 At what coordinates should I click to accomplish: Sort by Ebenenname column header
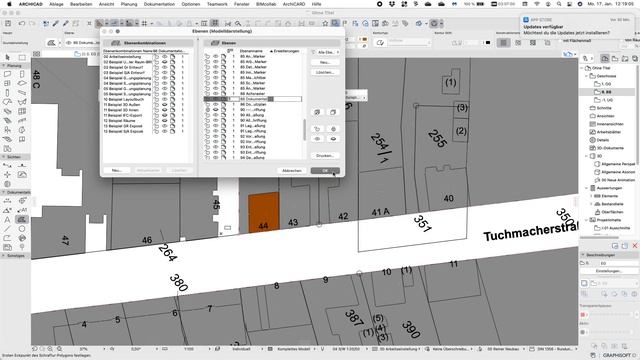pos(251,51)
